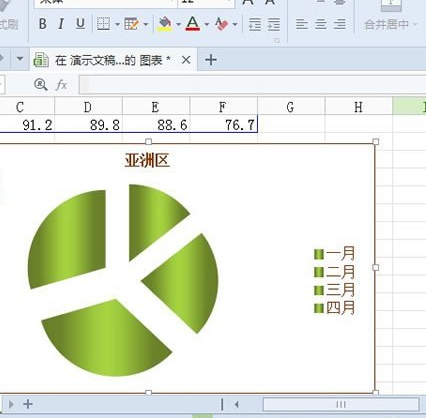Click 合并居中 merge and center button
The height and width of the screenshot is (418, 426).
click(386, 24)
